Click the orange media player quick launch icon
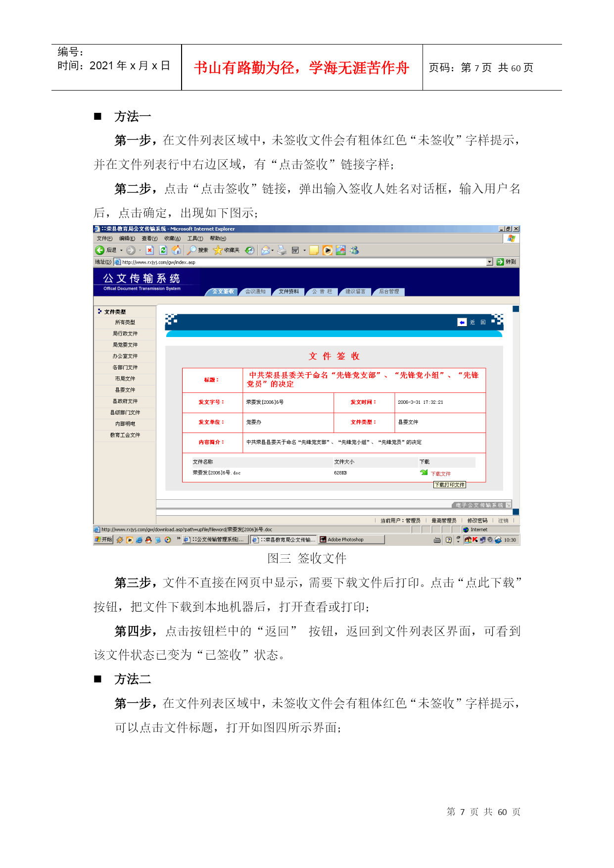This screenshot has width=614, height=868. coord(130,540)
